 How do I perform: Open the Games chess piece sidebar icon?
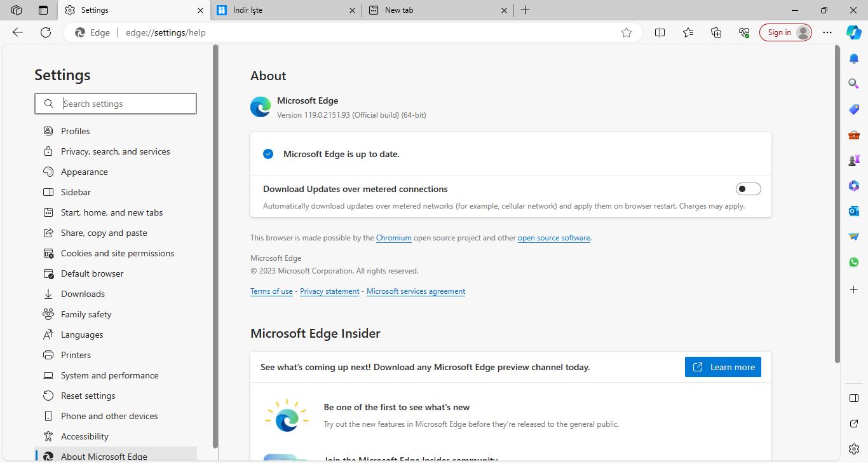[x=854, y=160]
